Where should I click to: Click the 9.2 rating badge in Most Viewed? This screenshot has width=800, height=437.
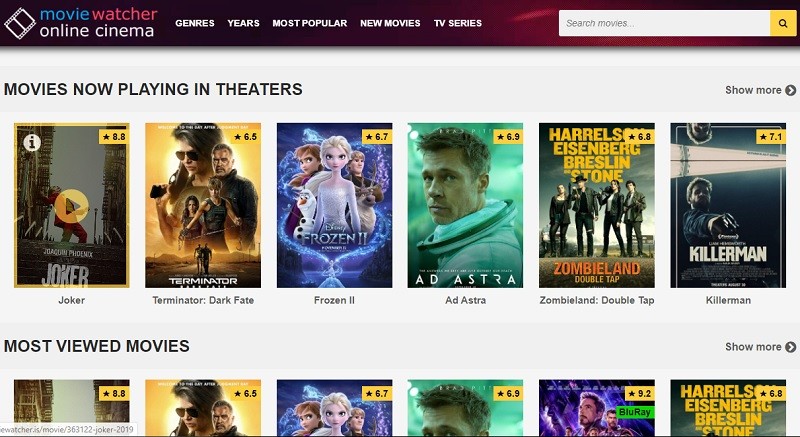pos(640,394)
